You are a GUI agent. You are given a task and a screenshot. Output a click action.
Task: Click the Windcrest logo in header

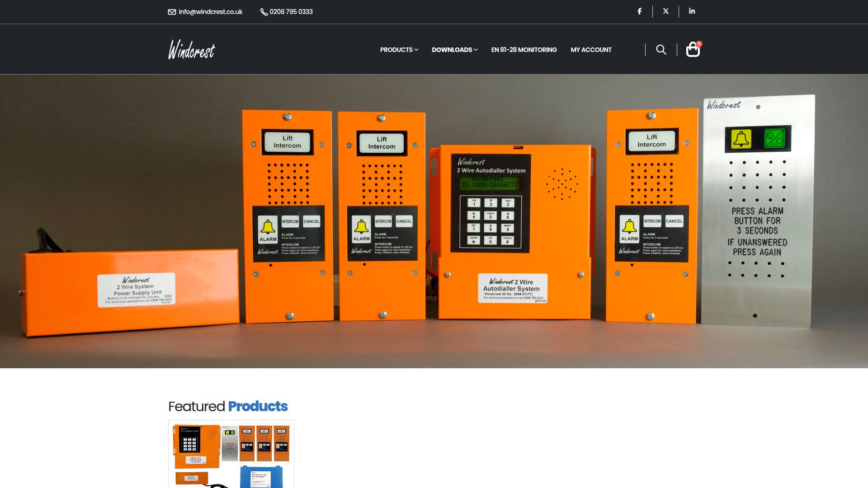tap(192, 50)
